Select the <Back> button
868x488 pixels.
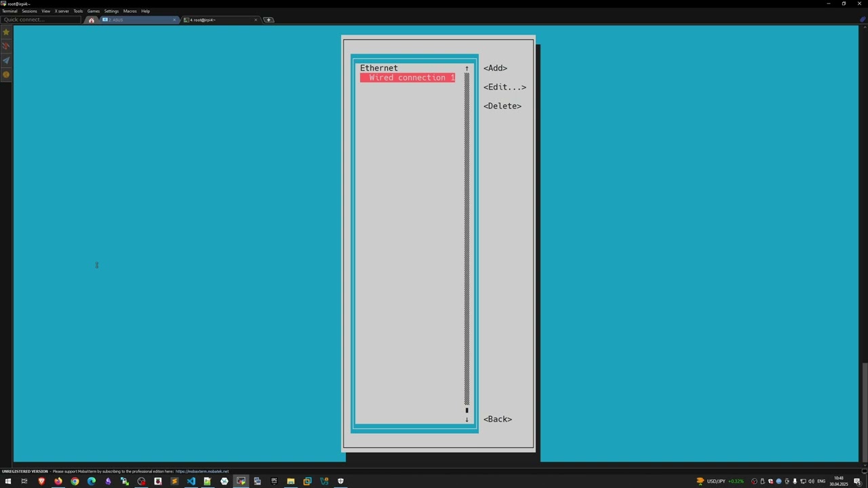click(498, 419)
